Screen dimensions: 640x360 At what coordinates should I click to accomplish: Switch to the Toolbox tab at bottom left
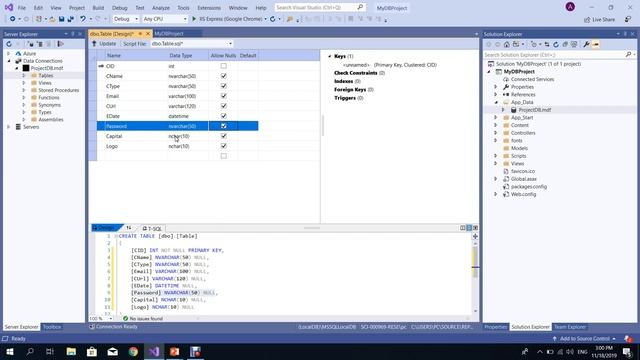[x=52, y=327]
